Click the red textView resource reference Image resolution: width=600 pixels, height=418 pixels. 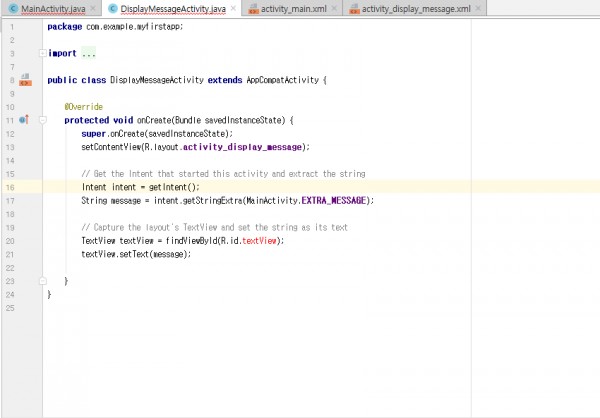click(x=259, y=241)
